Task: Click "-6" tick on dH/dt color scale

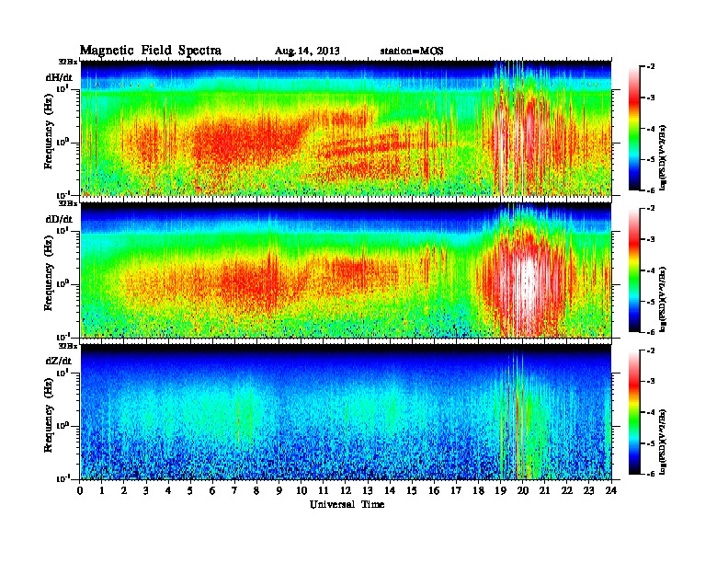Action: pos(651,190)
